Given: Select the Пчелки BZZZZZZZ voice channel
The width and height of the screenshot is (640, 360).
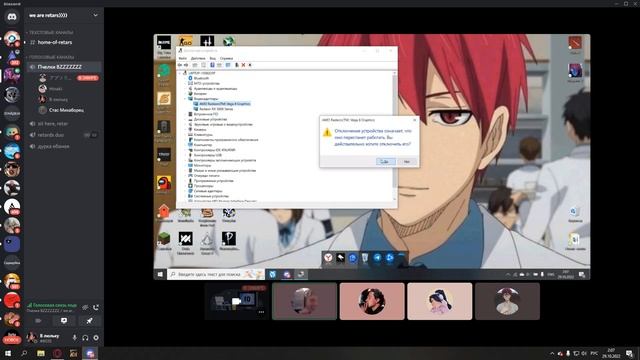Looking at the screenshot, I should (63, 67).
